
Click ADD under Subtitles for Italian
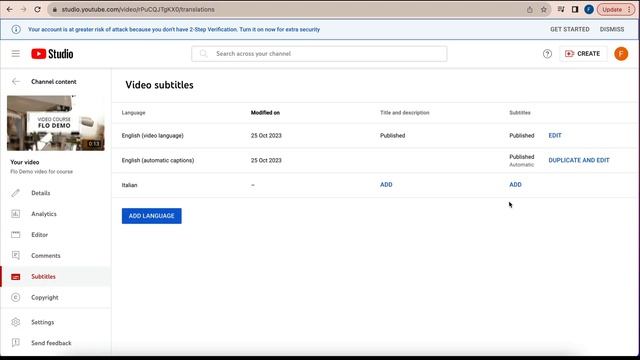click(515, 184)
